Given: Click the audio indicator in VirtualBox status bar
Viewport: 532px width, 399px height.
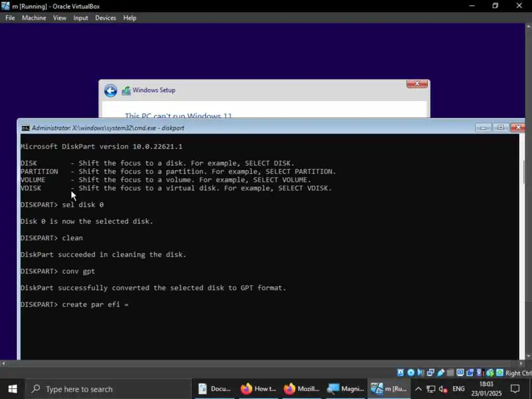Looking at the screenshot, I should [x=421, y=373].
